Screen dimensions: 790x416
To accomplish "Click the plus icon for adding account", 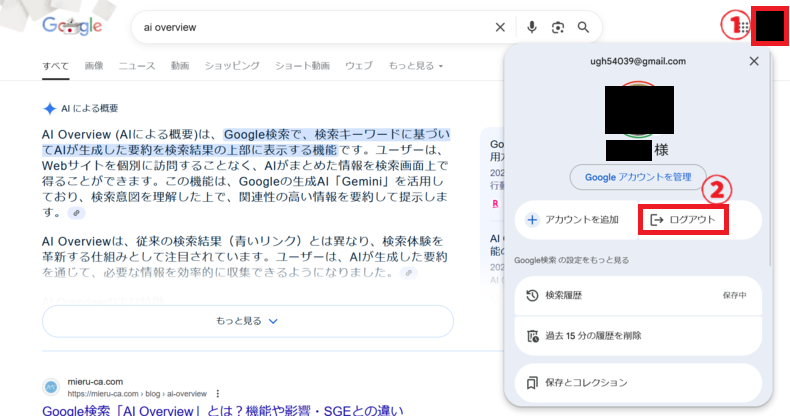I will click(x=532, y=220).
